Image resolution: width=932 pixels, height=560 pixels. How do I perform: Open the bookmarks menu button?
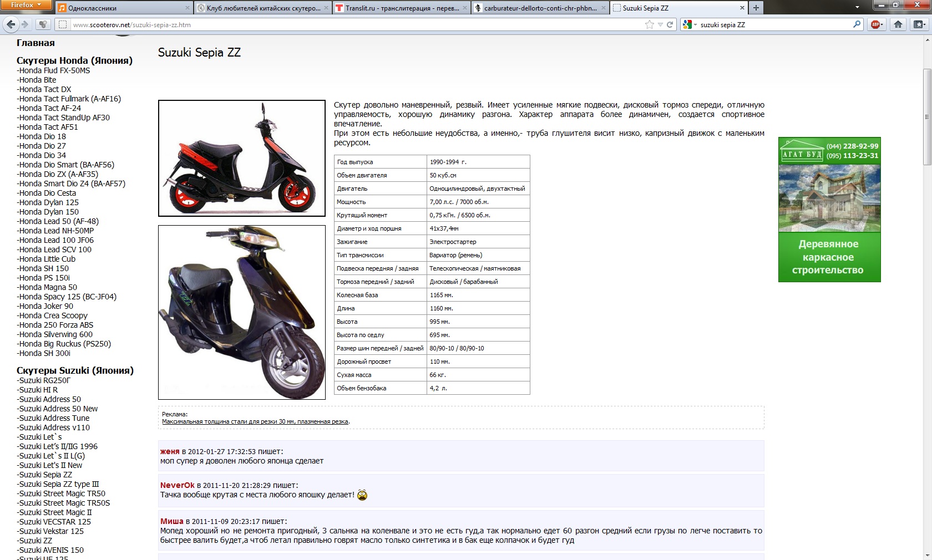tap(919, 24)
